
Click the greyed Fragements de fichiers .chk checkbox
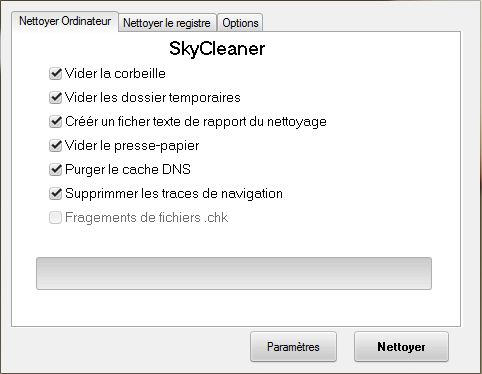click(x=55, y=218)
